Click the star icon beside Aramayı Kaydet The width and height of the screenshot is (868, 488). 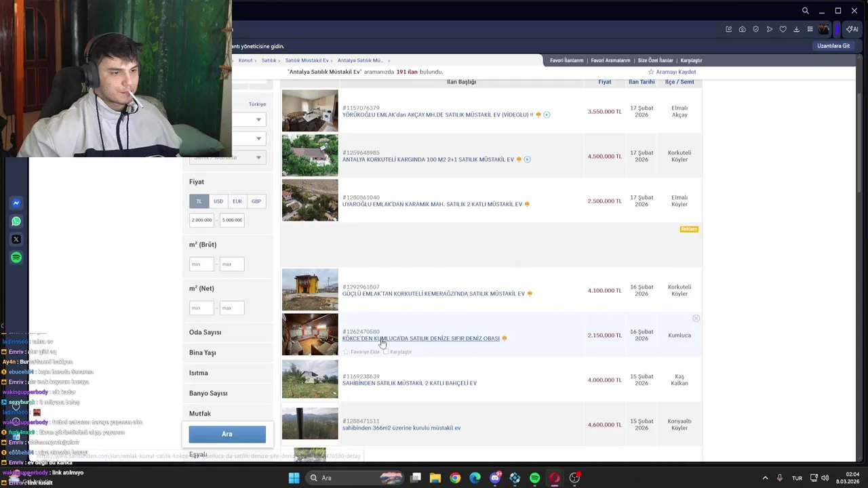point(651,72)
